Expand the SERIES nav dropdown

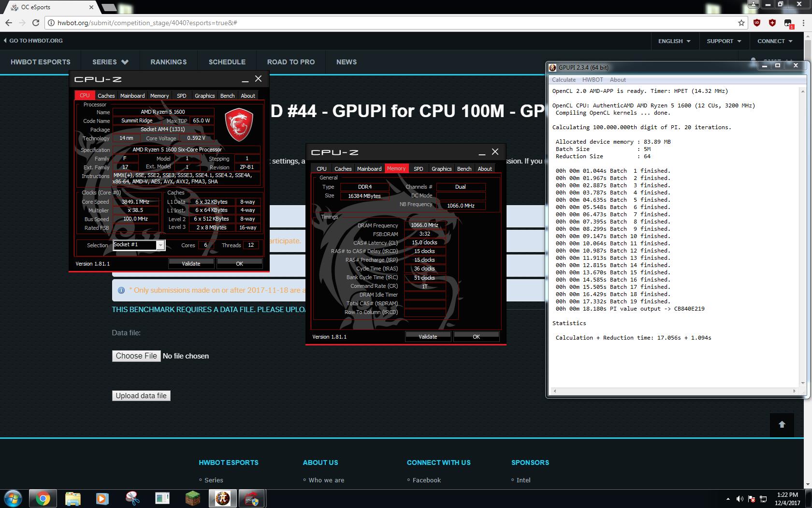[x=110, y=62]
